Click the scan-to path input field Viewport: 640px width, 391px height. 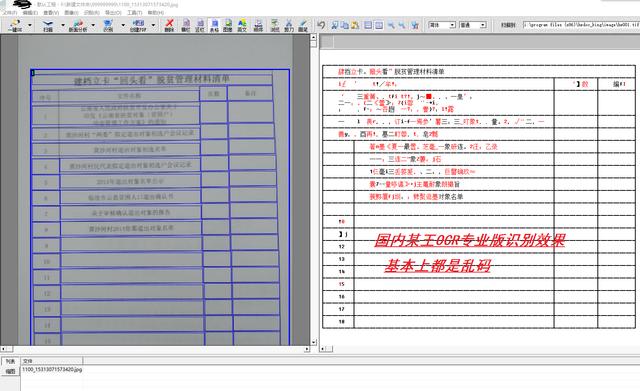[x=581, y=25]
